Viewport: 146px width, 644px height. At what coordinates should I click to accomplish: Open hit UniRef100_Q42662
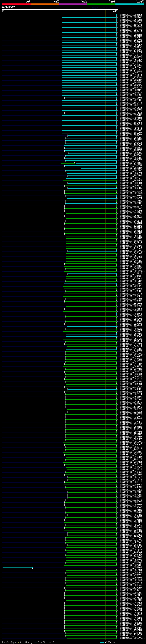point(131,65)
